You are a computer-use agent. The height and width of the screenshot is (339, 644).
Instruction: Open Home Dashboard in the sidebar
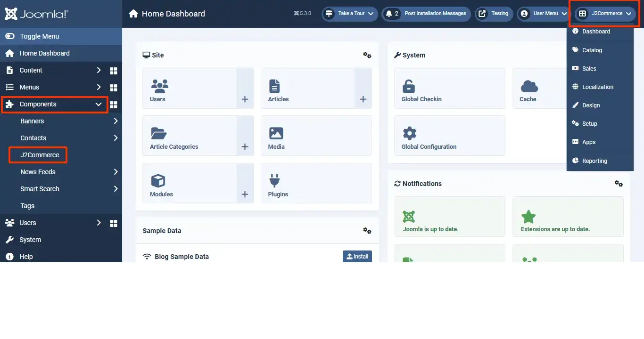pyautogui.click(x=61, y=53)
